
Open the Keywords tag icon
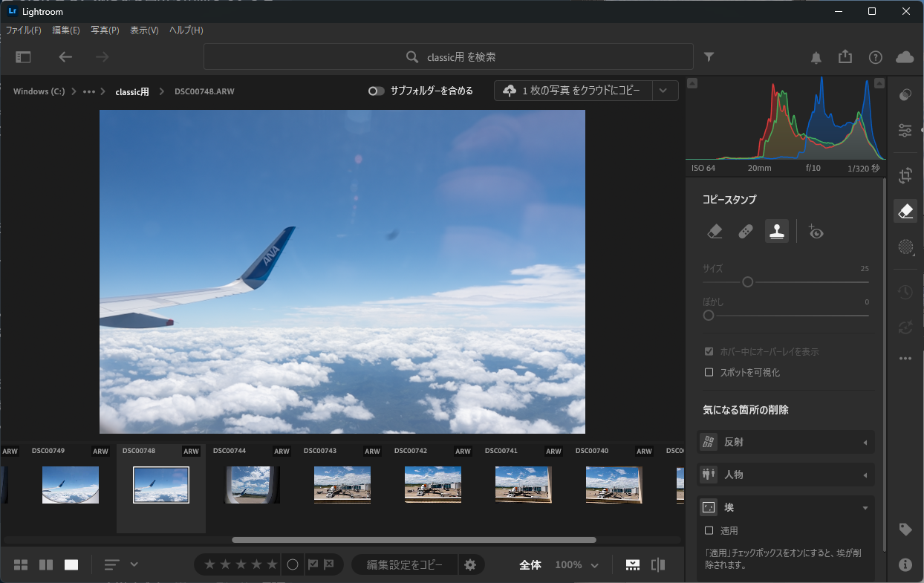[905, 530]
